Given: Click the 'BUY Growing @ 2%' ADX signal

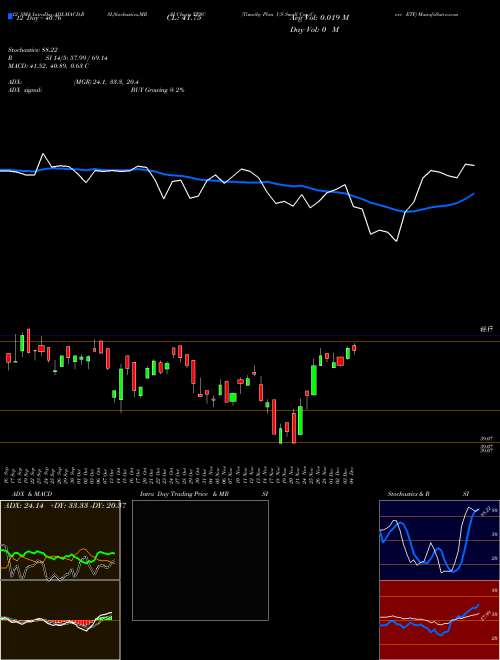Looking at the screenshot, I should 157,90.
